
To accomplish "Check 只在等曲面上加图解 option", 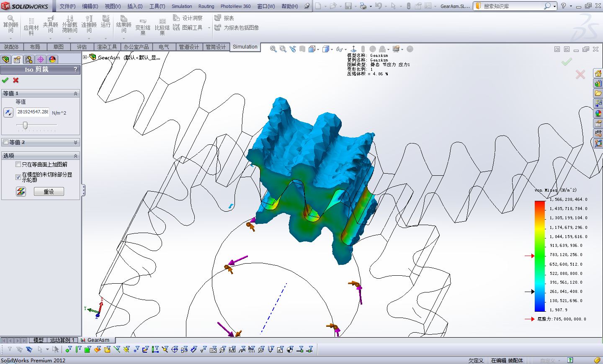I will (18, 164).
